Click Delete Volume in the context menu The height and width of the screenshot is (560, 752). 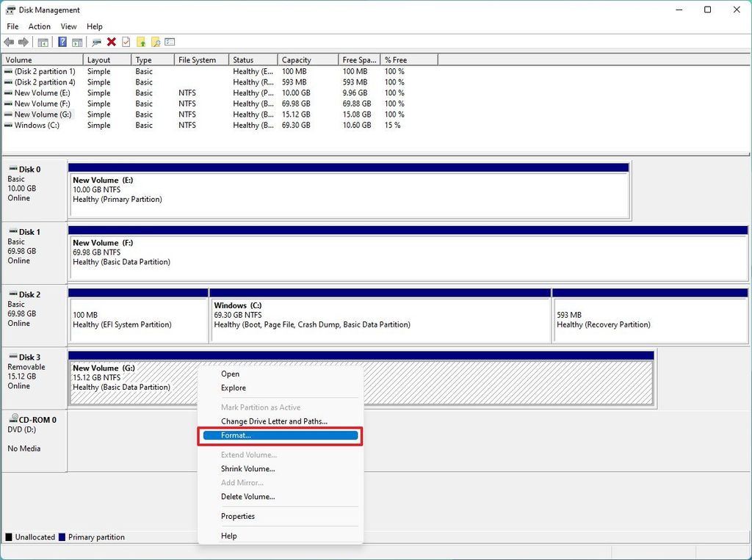[x=248, y=496]
